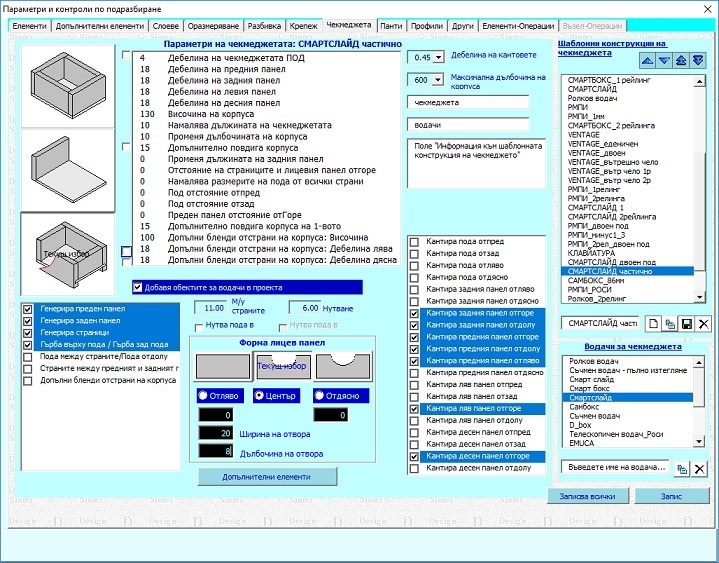
Task: Enable 'Пода между страните/Пода отдолу'
Action: coord(28,357)
